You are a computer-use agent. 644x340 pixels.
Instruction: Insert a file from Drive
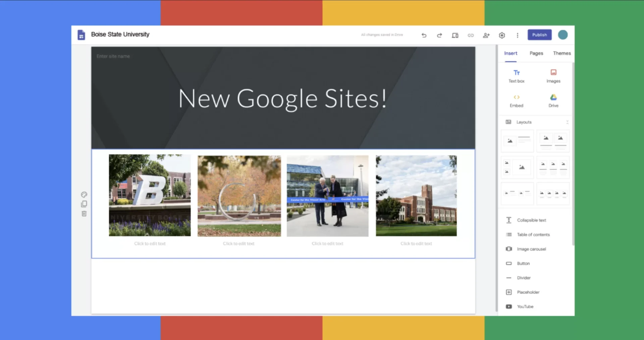pos(553,101)
